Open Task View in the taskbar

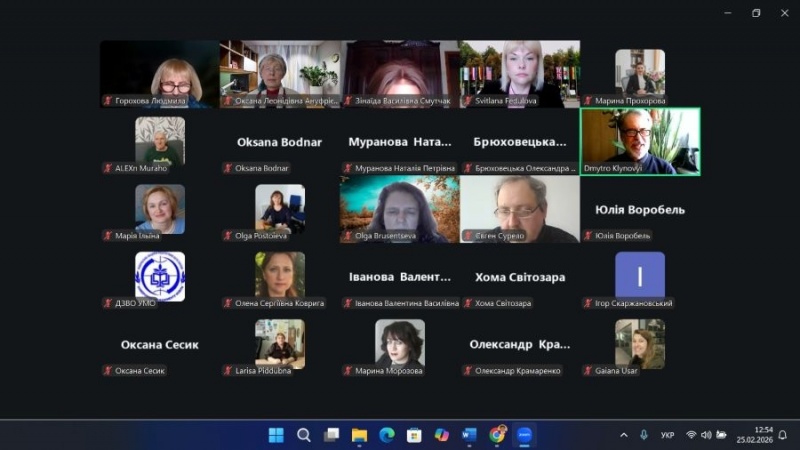332,435
